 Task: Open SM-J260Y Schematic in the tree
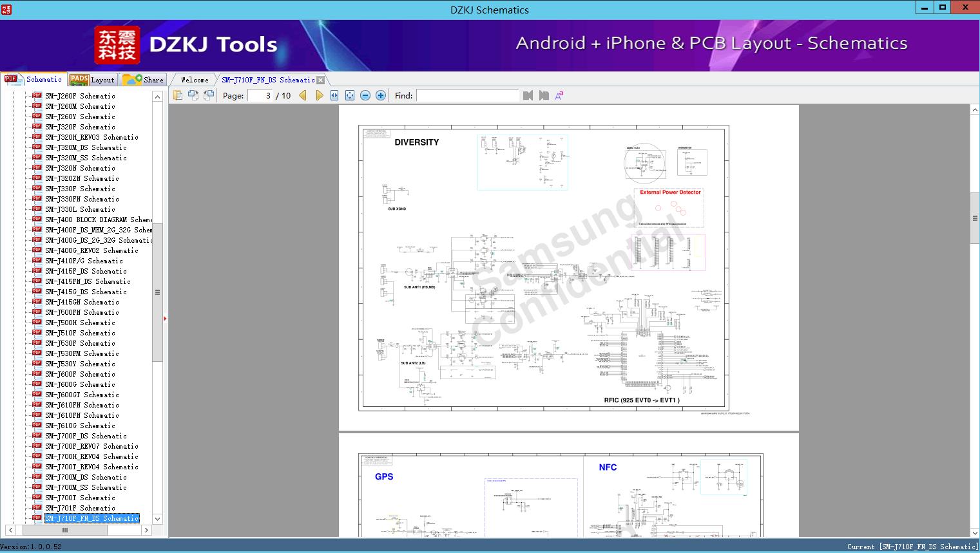pos(80,117)
